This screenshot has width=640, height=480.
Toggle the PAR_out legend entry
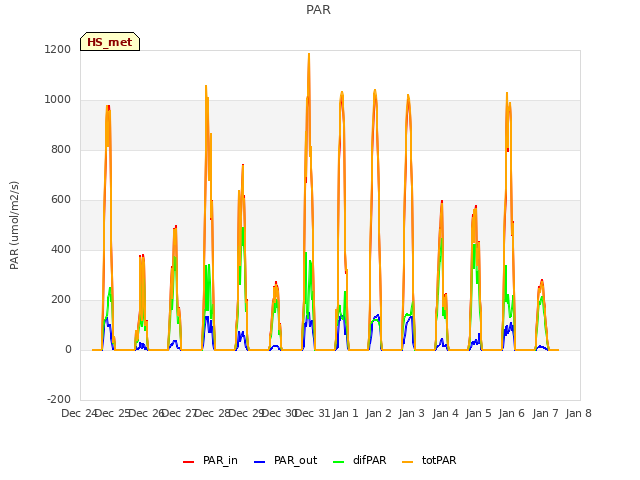(285, 460)
